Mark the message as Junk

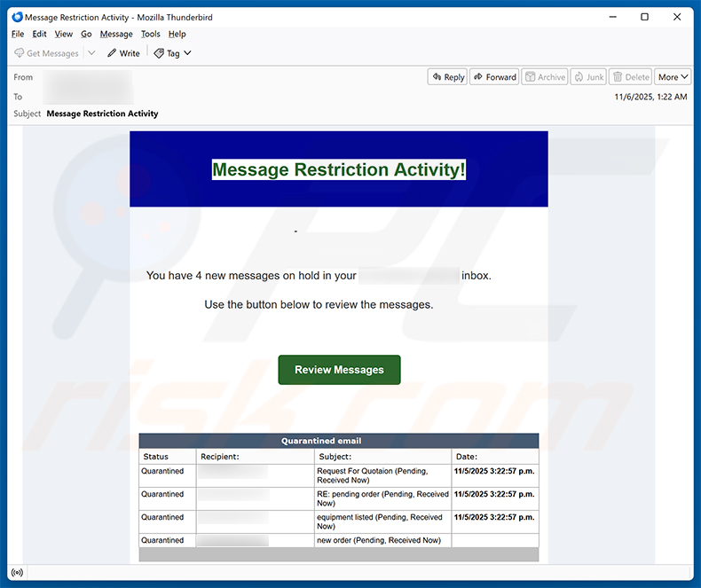click(x=588, y=77)
